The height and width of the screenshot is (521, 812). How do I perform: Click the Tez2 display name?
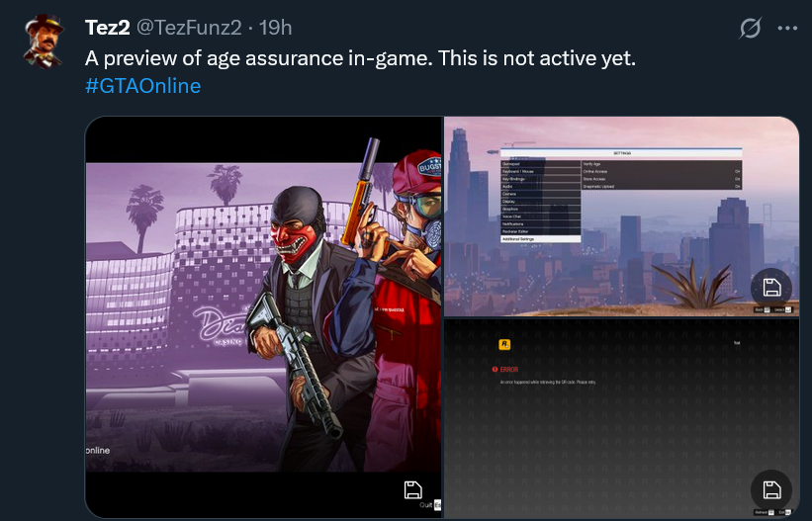107,28
